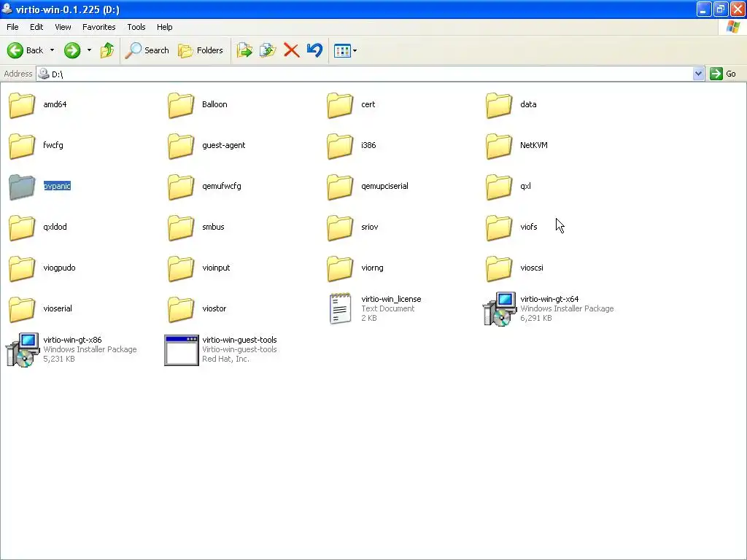Go back with the Back button

pos(25,50)
